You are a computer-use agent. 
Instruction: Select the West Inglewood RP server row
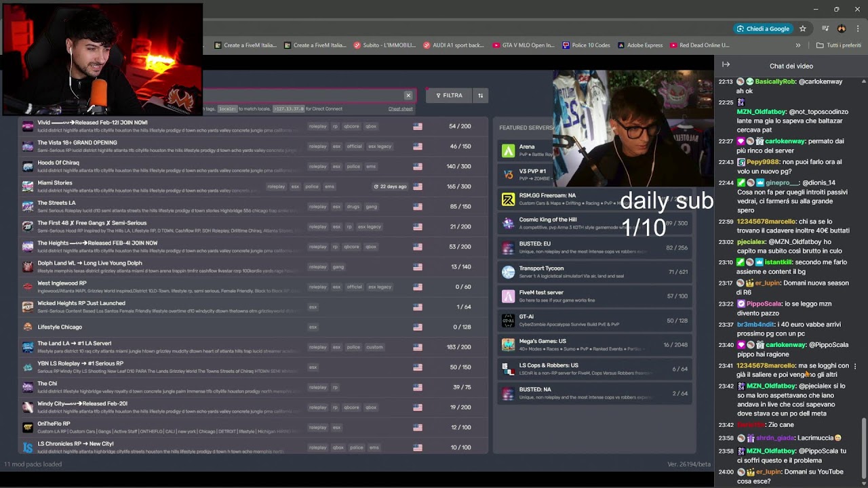252,287
